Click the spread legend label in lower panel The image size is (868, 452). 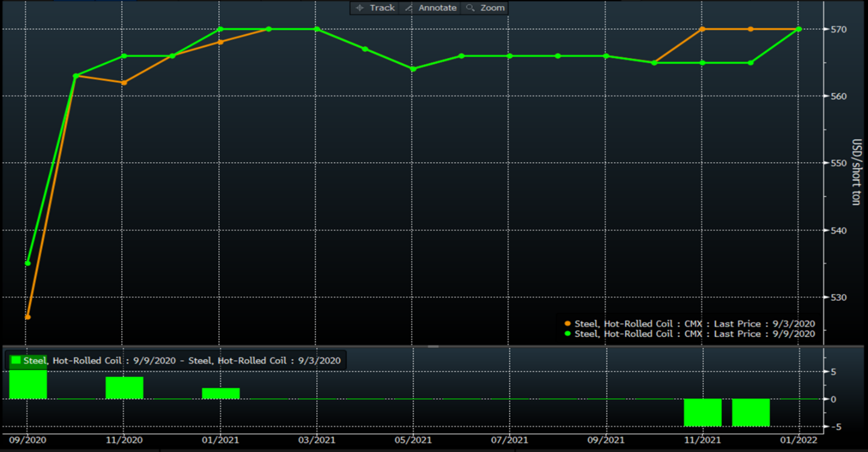pyautogui.click(x=182, y=361)
